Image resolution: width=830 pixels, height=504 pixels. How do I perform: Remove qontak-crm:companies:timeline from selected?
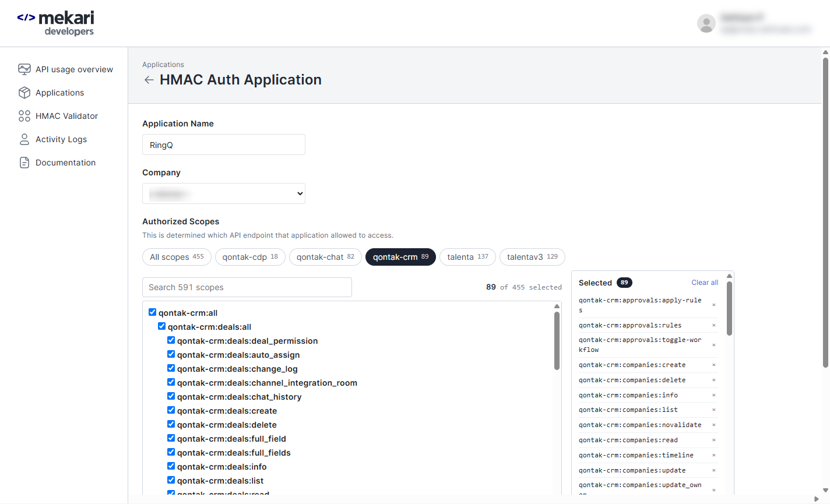[714, 455]
